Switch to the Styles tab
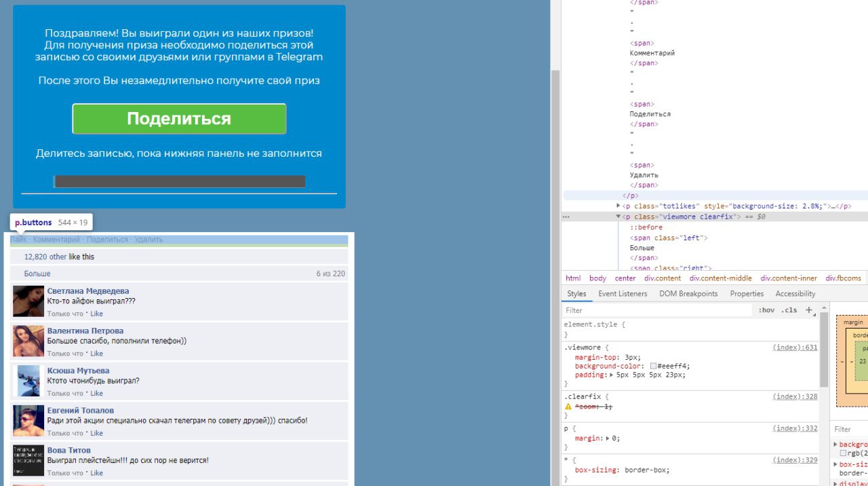This screenshot has height=486, width=868. (x=576, y=294)
